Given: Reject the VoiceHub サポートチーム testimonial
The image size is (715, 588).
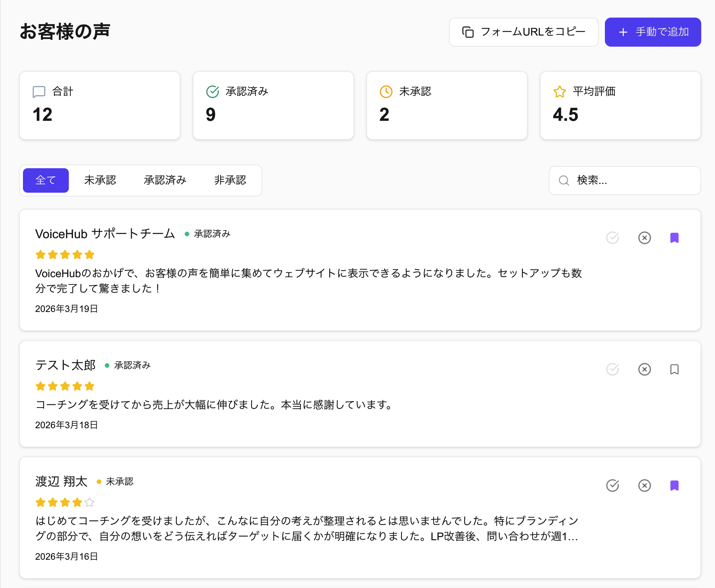Looking at the screenshot, I should (x=644, y=238).
